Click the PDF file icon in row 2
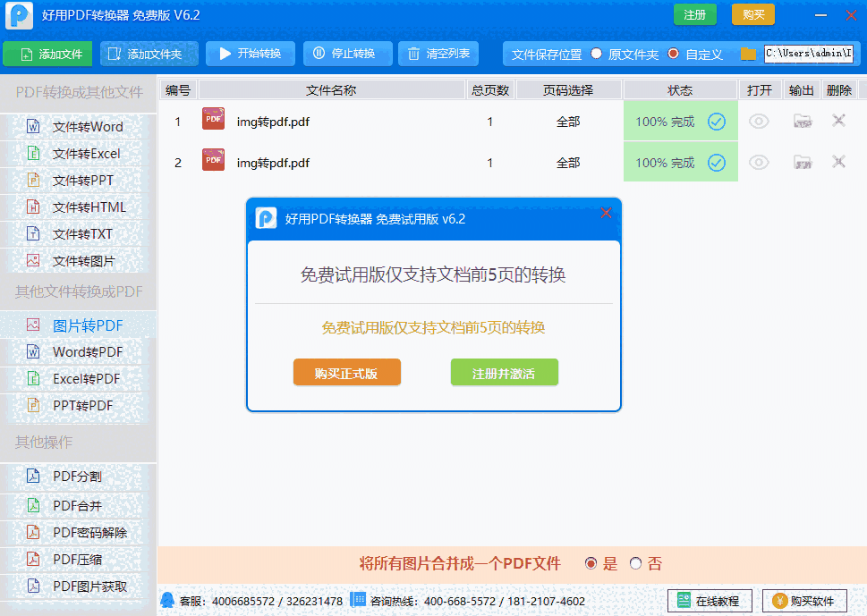Screen dimensions: 867x616 pos(213,162)
